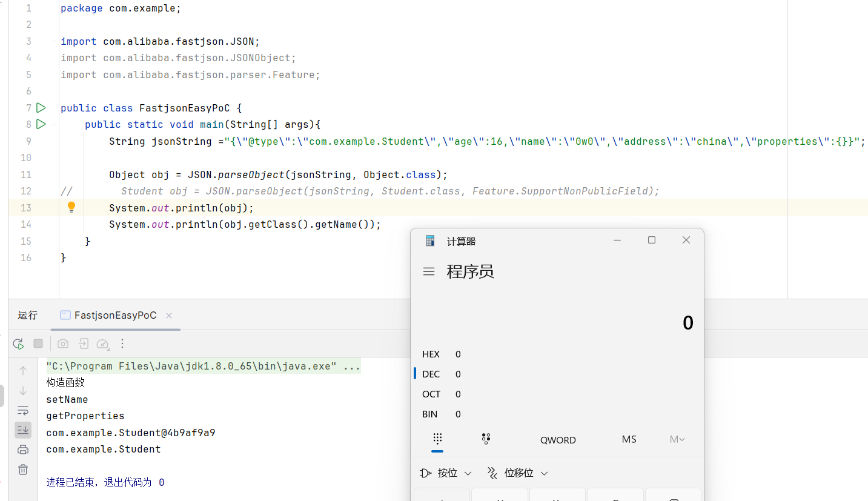Clear console with the trash icon

[23, 469]
